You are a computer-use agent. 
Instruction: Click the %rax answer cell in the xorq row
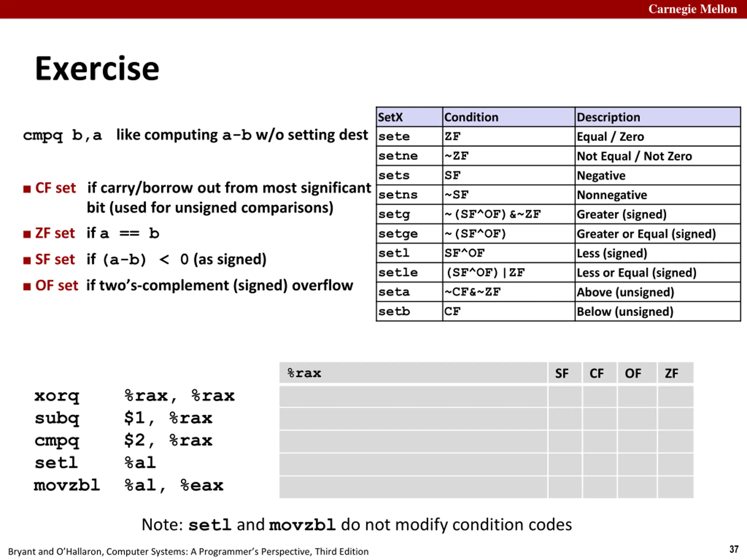(413, 396)
